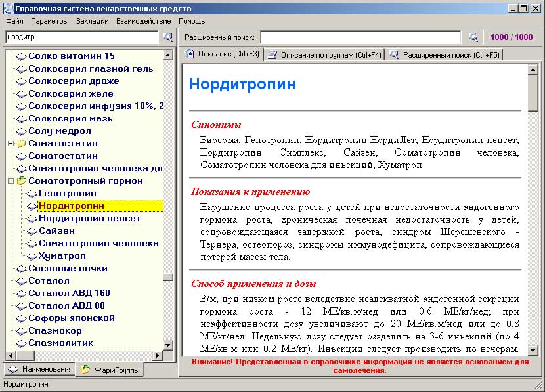Select Сайзен in the tree list
545x392 pixels.
(x=56, y=231)
